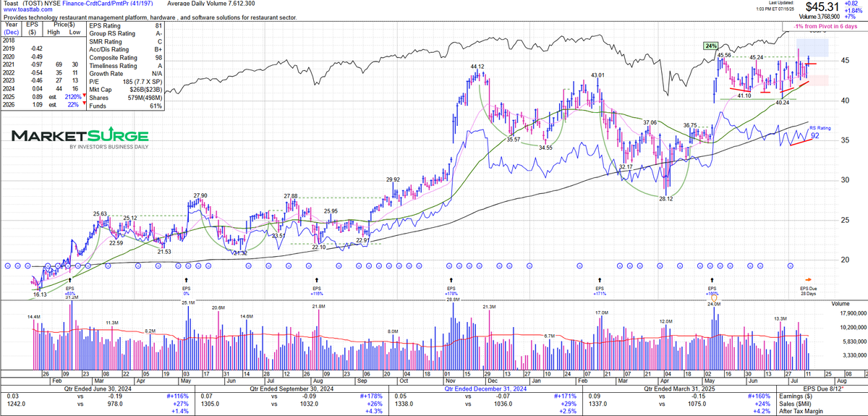The height and width of the screenshot is (416, 868).
Task: Select the P/E 185 row
Action: click(127, 82)
